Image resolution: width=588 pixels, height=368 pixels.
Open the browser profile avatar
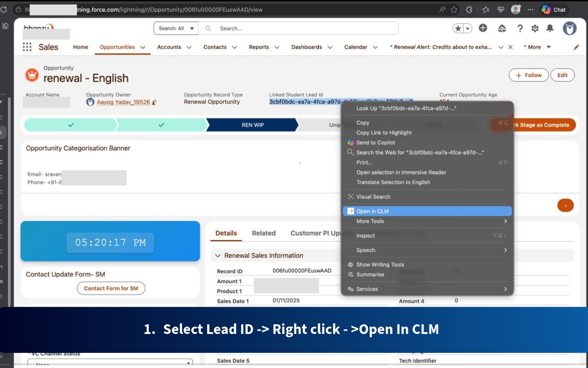coord(516,9)
